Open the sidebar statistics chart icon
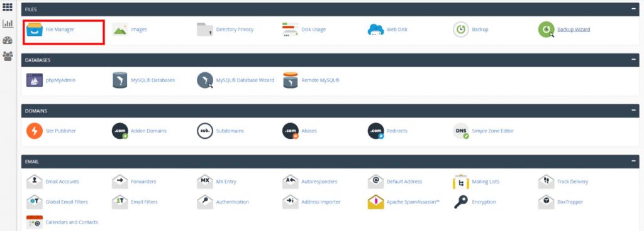Viewport: 644px width, 231px height. click(x=8, y=23)
